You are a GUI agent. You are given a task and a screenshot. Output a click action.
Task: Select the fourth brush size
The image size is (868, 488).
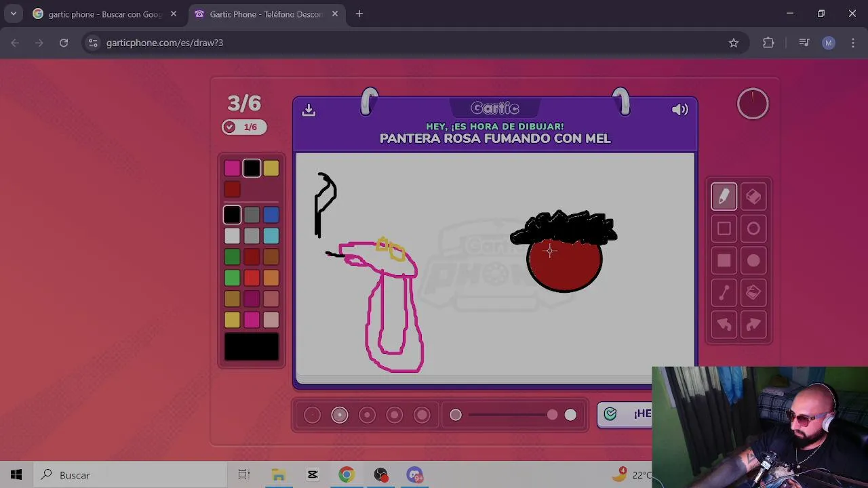point(395,415)
